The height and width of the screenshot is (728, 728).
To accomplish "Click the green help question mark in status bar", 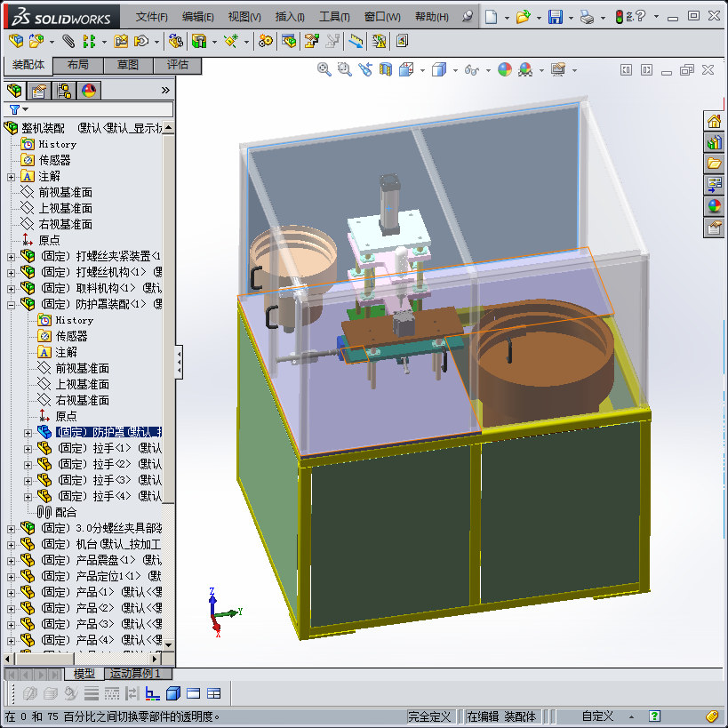I will [x=654, y=716].
